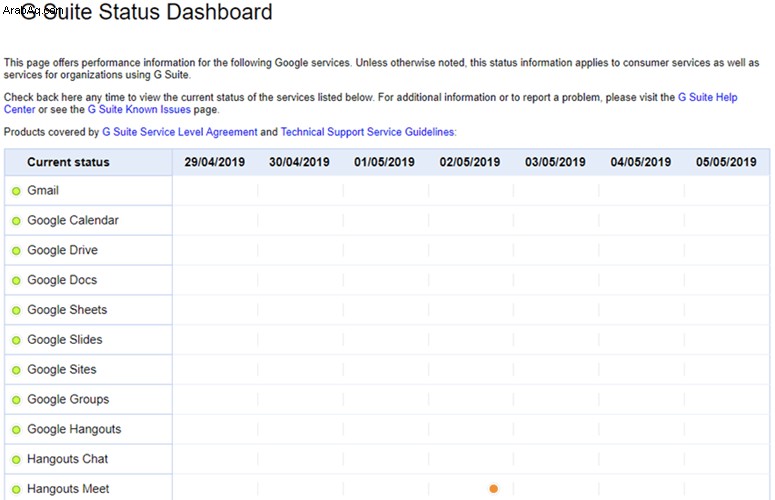This screenshot has height=500, width=775.
Task: Select the Google Calendar service name
Action: click(x=73, y=220)
